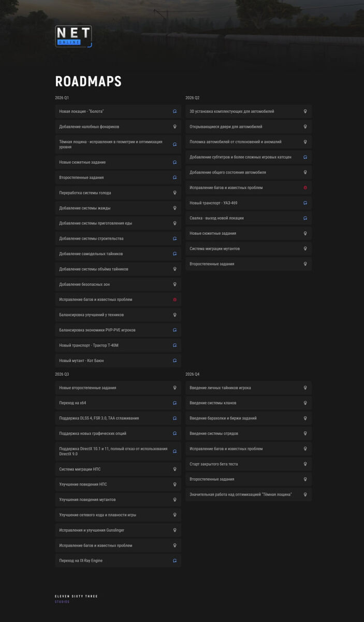Click lightbulb icon beside 'Введение системы кланов'
The image size is (364, 622).
tap(305, 403)
